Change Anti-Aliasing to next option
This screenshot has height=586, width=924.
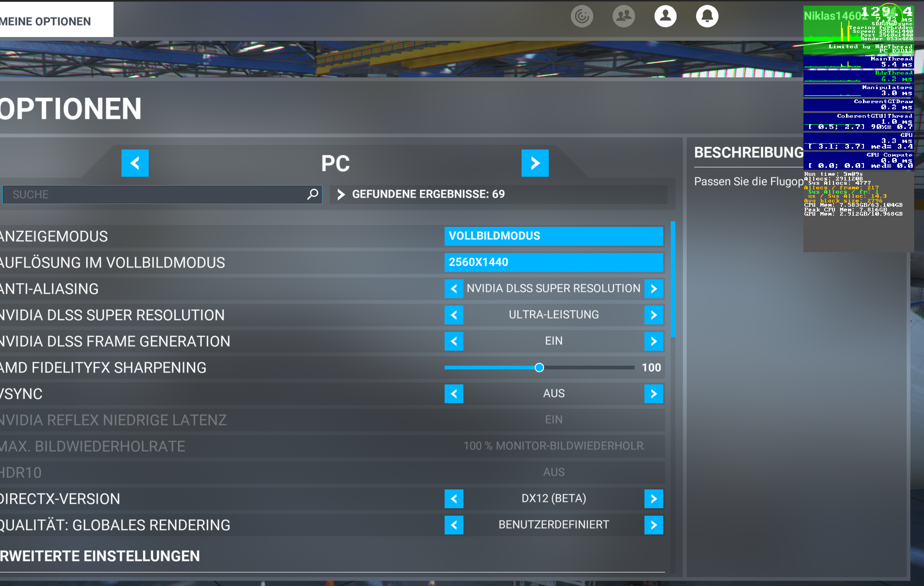point(653,289)
